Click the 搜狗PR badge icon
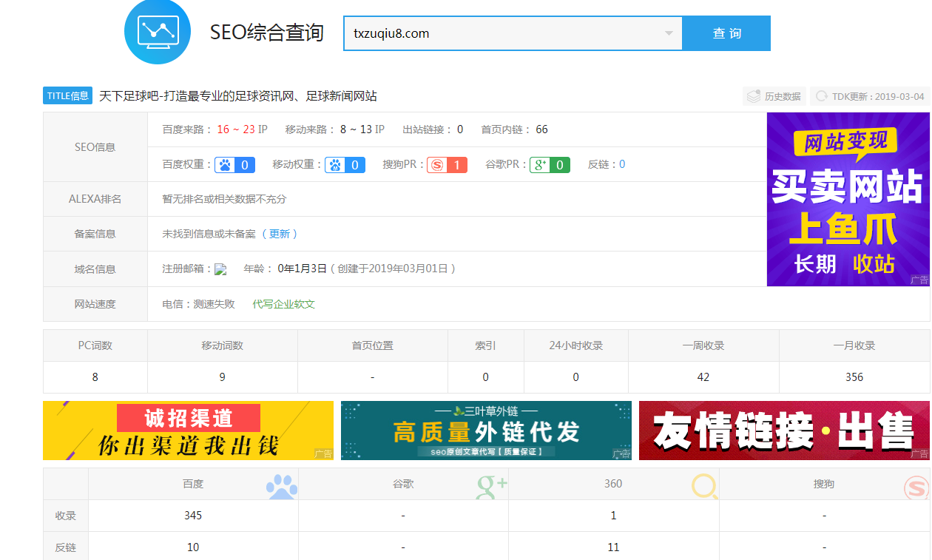 (447, 165)
